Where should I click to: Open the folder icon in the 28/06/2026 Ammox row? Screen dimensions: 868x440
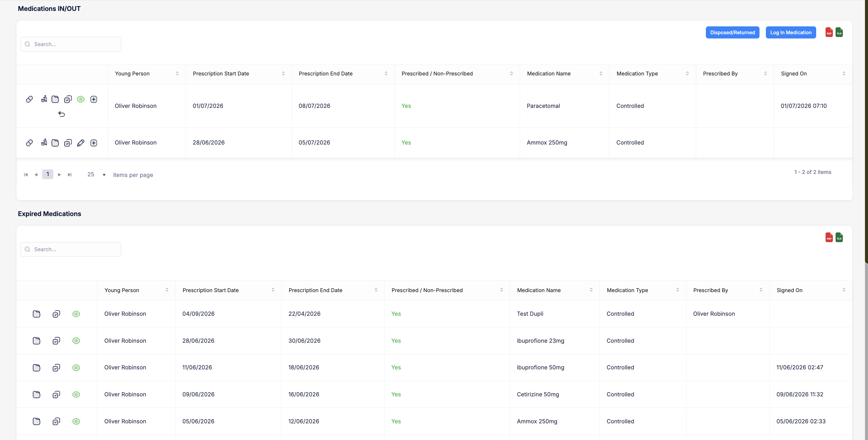point(55,143)
